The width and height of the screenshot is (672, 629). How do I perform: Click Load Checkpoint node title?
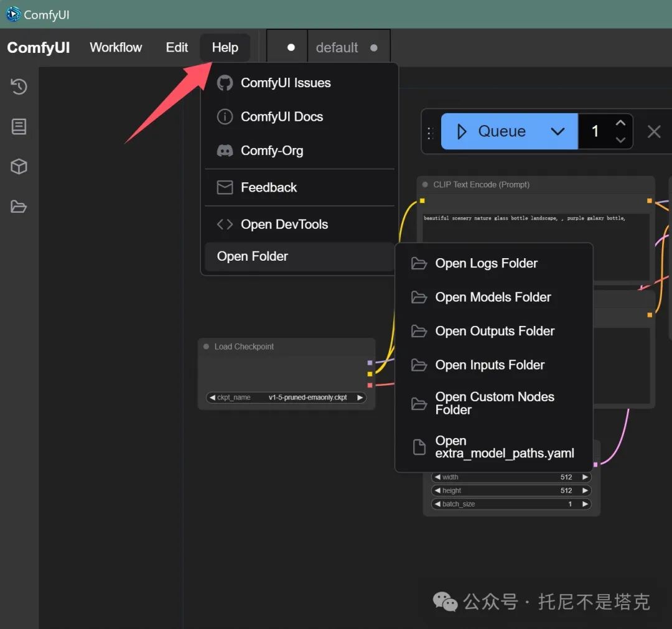[244, 346]
